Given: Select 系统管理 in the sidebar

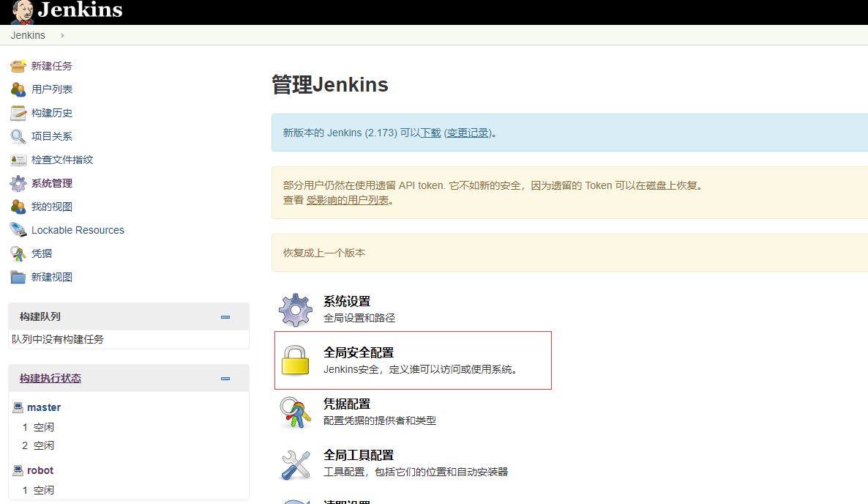Looking at the screenshot, I should (51, 183).
